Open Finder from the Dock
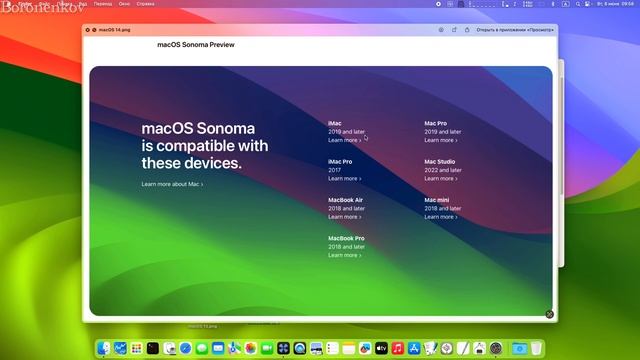Viewport: 640px width, 360px height. point(104,348)
